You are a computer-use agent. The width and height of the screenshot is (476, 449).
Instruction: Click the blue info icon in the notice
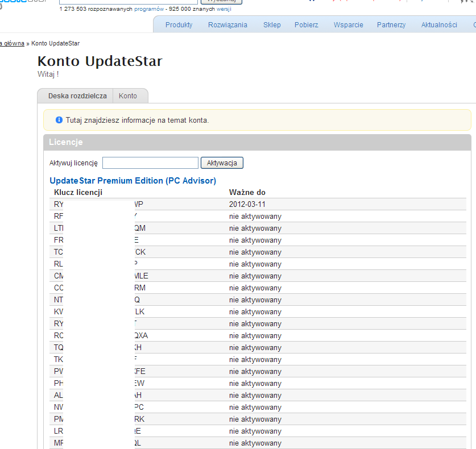click(59, 120)
